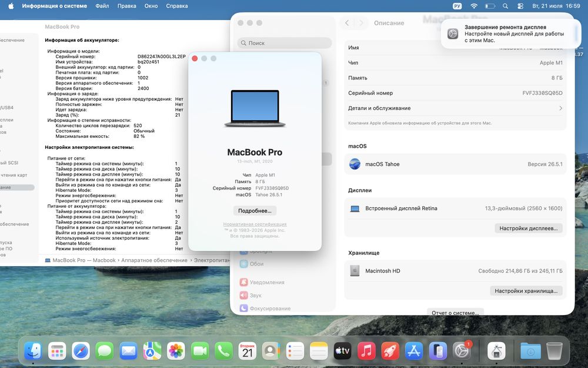Viewport: 588px width, 368px height.
Task: Open the App Store from Dock
Action: (414, 351)
